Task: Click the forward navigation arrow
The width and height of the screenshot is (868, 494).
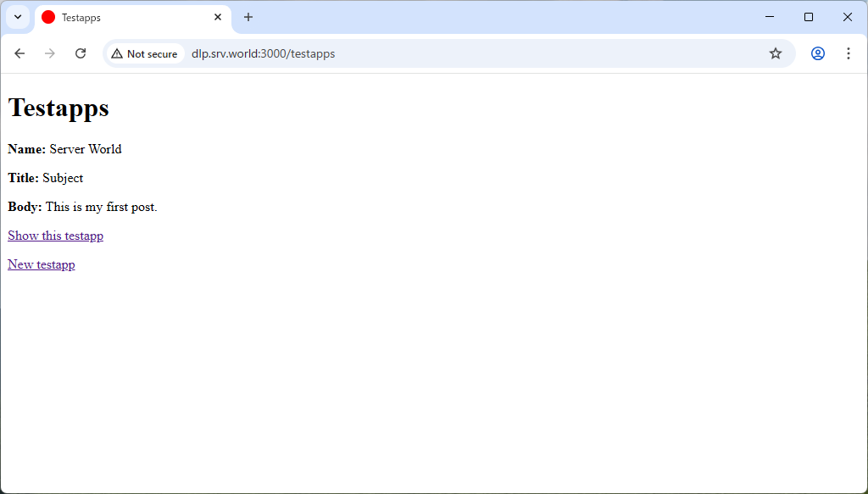Action: click(49, 53)
